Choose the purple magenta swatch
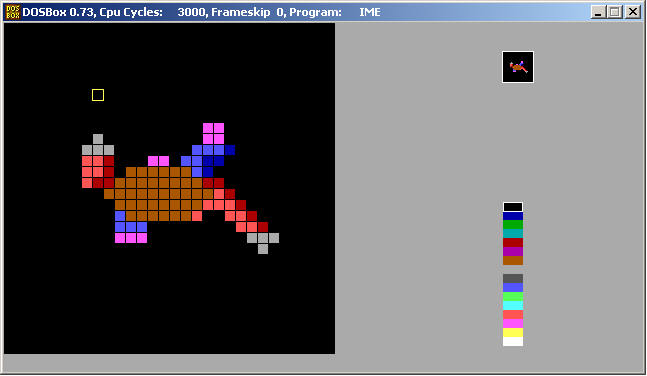647x376 pixels. pos(513,252)
